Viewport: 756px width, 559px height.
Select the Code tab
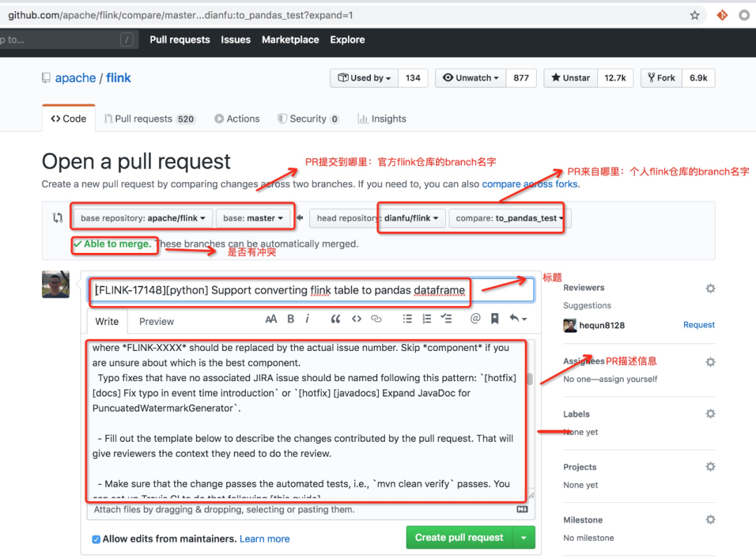[x=69, y=118]
